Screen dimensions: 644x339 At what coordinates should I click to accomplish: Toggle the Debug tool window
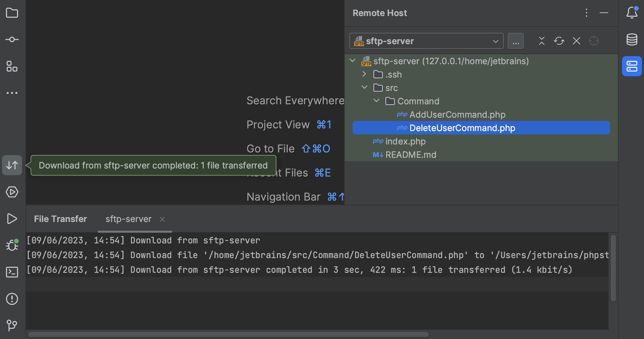click(x=12, y=245)
